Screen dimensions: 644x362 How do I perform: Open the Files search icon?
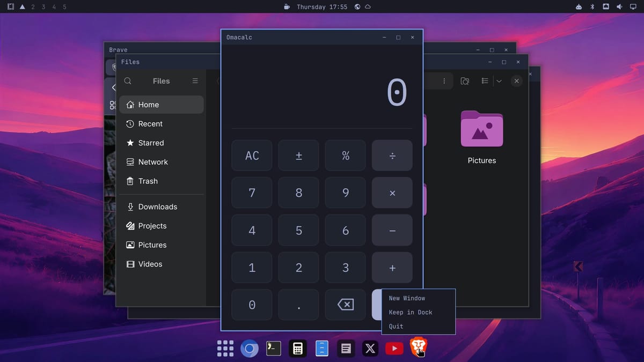coord(128,81)
